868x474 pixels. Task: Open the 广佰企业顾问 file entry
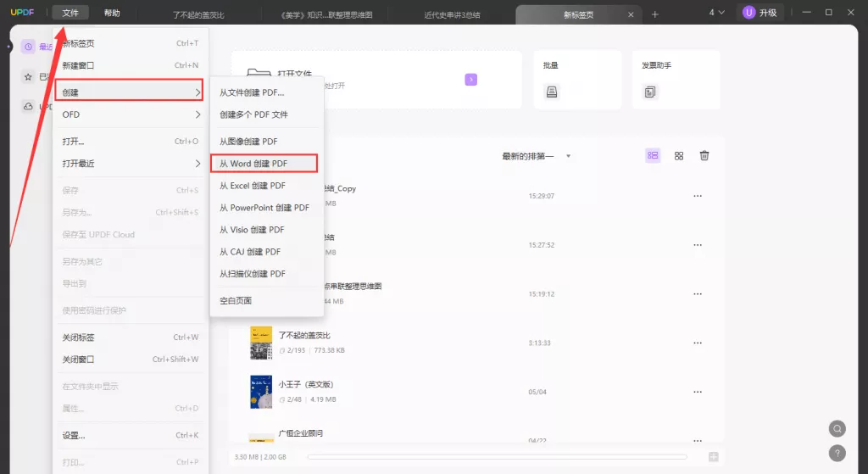click(301, 433)
